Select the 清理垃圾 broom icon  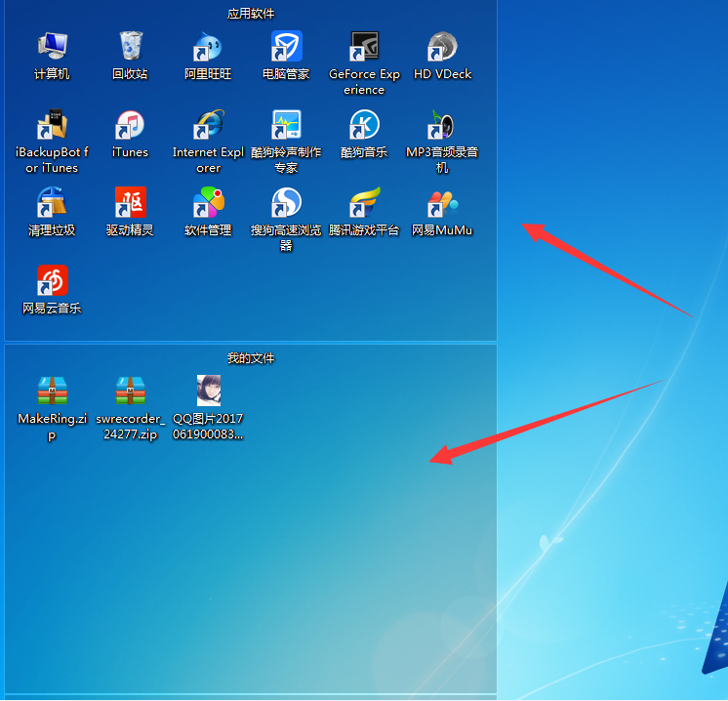pos(52,202)
